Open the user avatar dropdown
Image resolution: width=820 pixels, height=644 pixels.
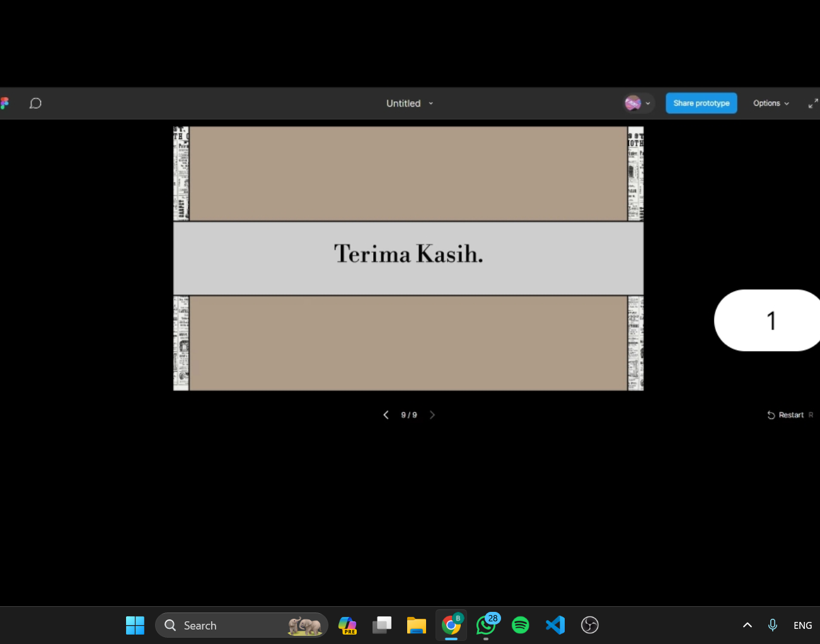(x=638, y=103)
